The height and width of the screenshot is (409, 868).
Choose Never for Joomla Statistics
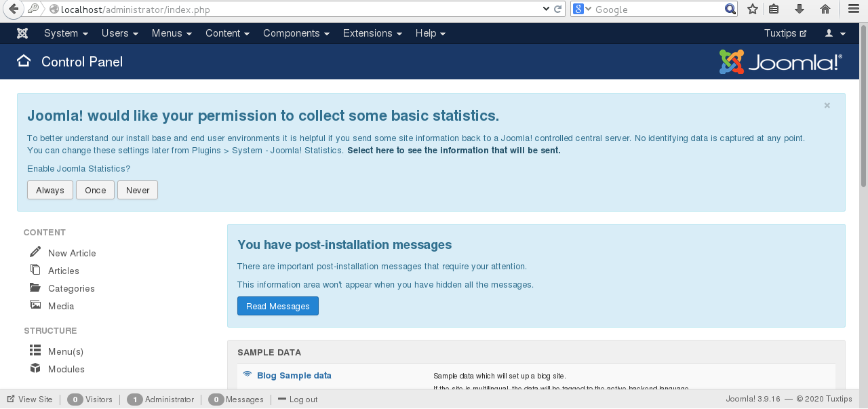pos(138,190)
